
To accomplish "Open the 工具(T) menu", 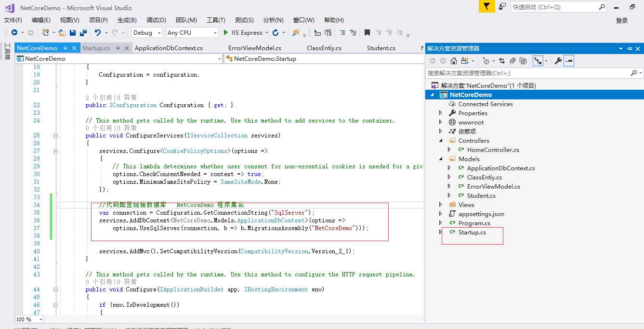I will tap(216, 20).
